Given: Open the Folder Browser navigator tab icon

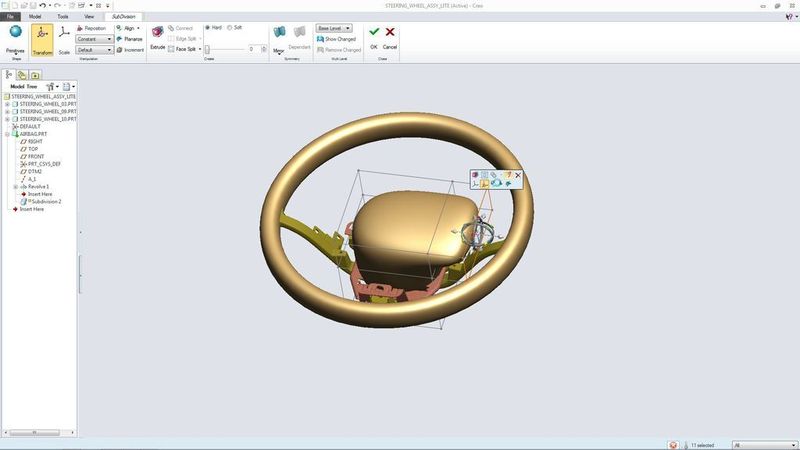Looking at the screenshot, I should [22, 75].
